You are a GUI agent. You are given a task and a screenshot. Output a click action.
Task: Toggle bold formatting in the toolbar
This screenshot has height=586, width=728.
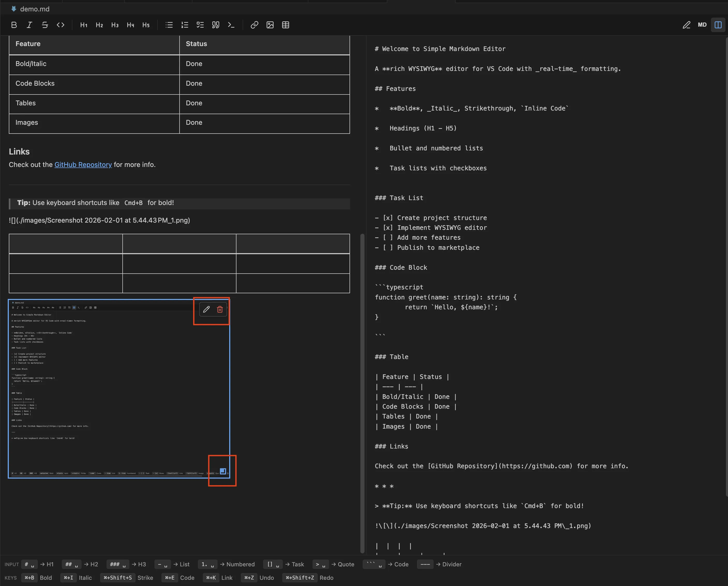tap(14, 25)
